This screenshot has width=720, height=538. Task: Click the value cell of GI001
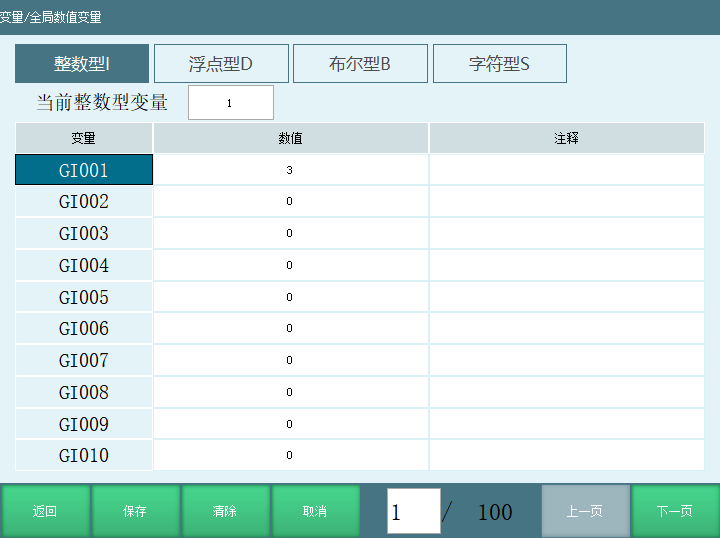click(x=290, y=170)
